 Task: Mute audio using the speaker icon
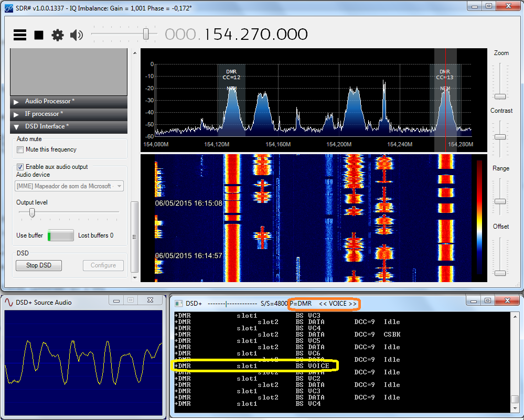pos(77,35)
